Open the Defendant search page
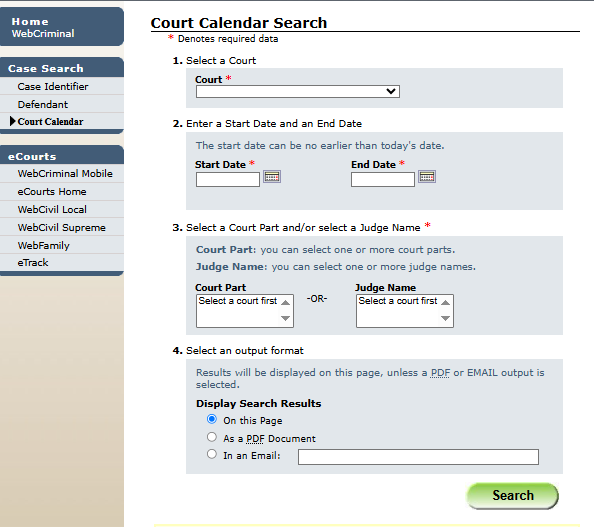This screenshot has height=527, width=594. coord(43,104)
